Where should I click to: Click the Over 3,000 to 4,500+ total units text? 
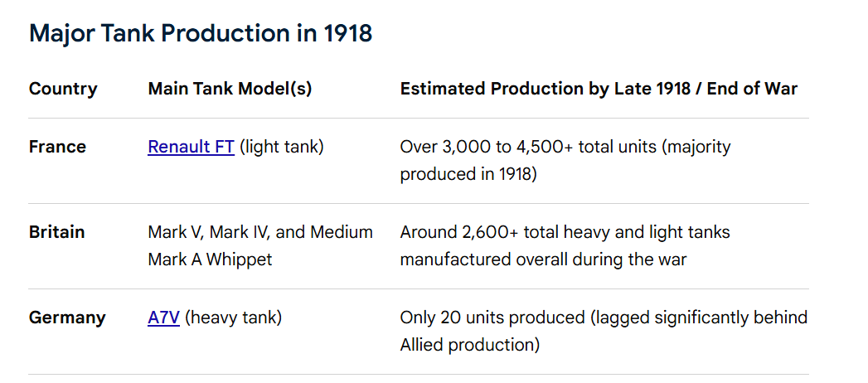pyautogui.click(x=537, y=148)
